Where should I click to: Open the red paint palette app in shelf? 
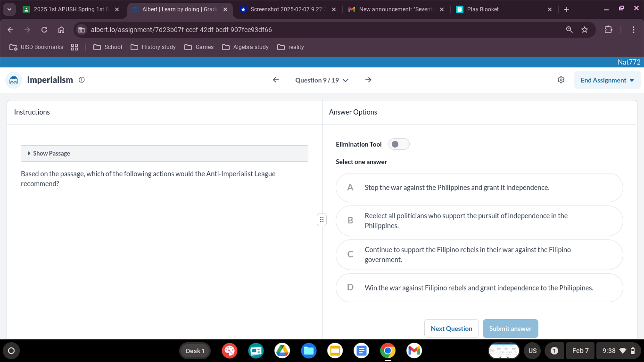pyautogui.click(x=230, y=351)
